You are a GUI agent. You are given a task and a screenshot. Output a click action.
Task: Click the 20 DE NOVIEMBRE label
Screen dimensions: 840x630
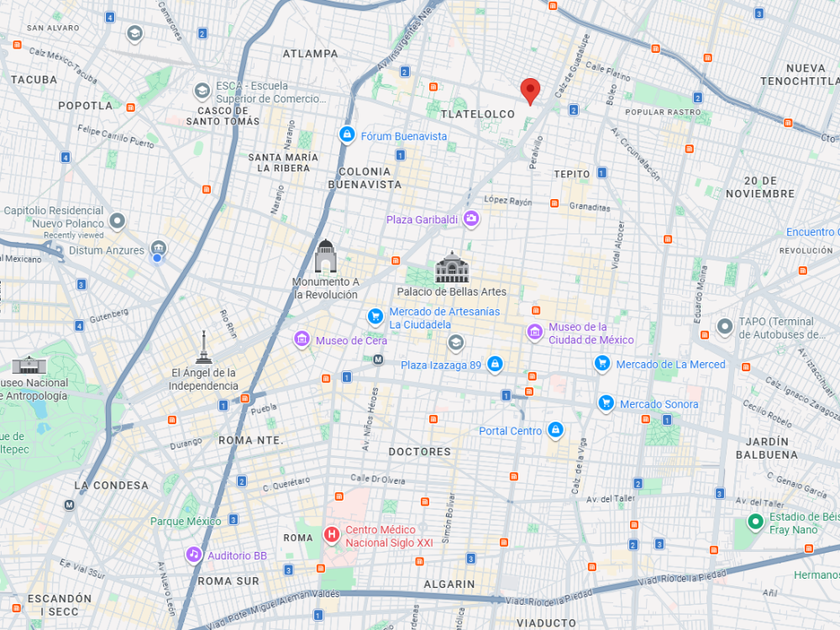(x=760, y=188)
